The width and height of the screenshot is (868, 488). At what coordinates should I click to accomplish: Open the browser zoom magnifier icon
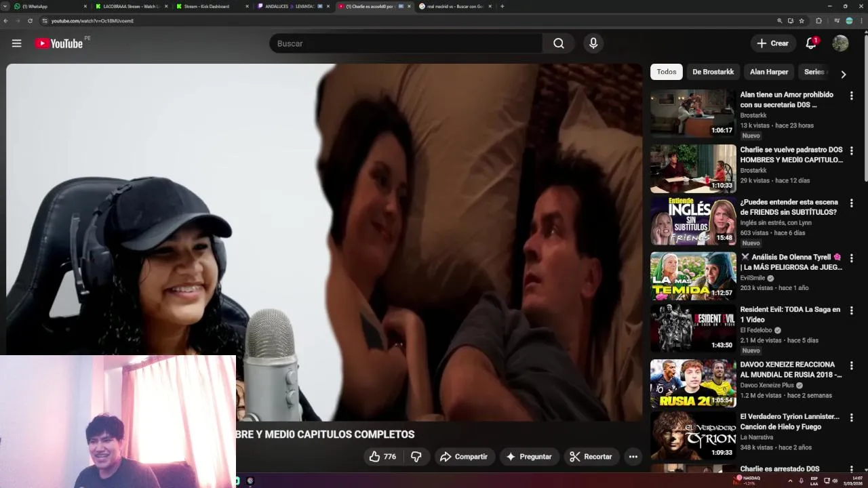[780, 21]
